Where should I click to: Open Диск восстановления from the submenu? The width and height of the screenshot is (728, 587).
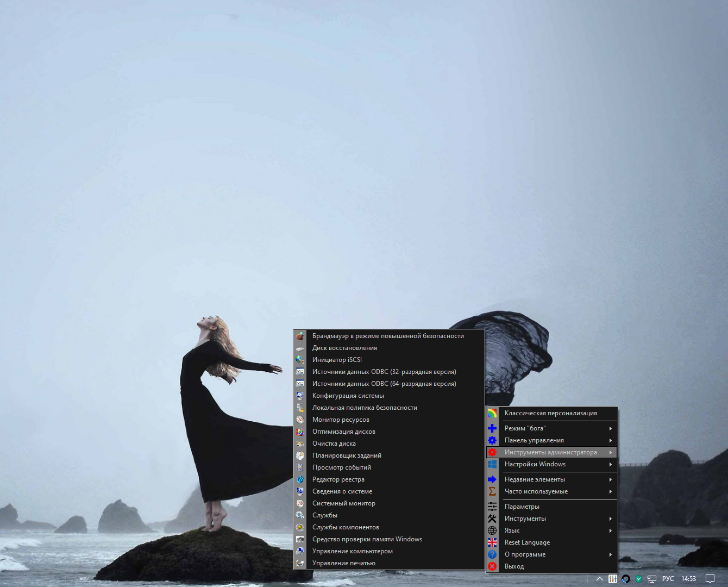[x=389, y=348]
